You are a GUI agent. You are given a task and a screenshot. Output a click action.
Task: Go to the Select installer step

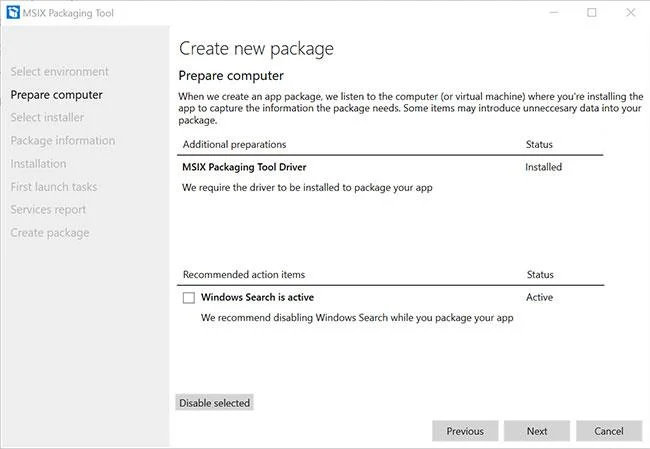(47, 118)
